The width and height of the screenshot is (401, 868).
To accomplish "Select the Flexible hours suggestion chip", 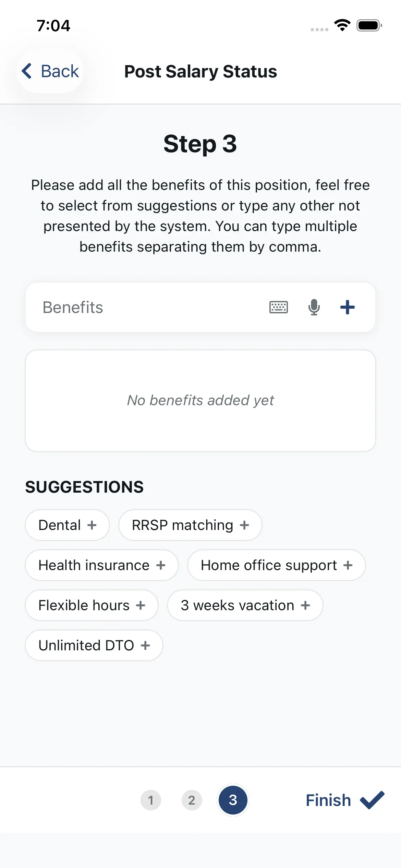I will coord(92,605).
